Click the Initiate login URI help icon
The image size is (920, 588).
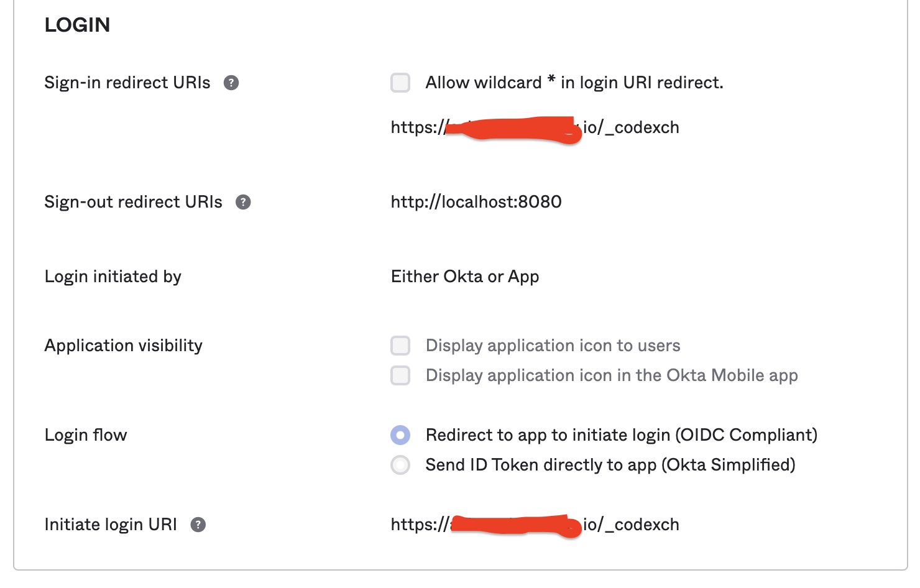click(x=198, y=525)
